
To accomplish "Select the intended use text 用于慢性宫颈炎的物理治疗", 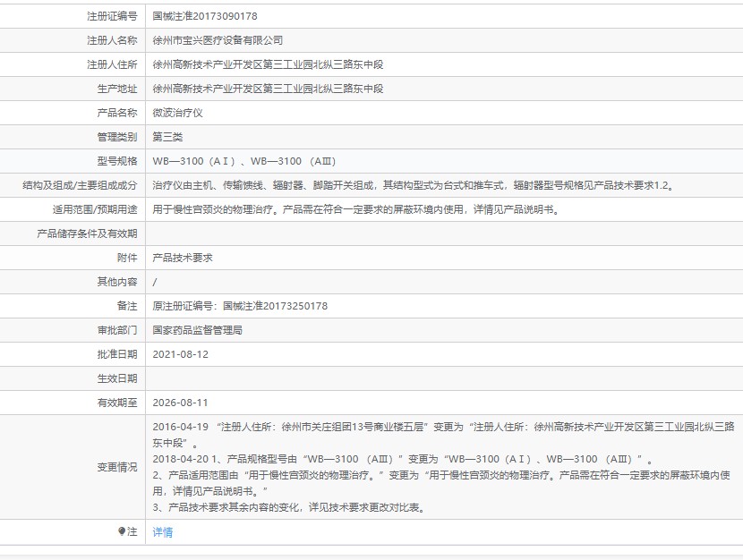I will click(x=357, y=209).
